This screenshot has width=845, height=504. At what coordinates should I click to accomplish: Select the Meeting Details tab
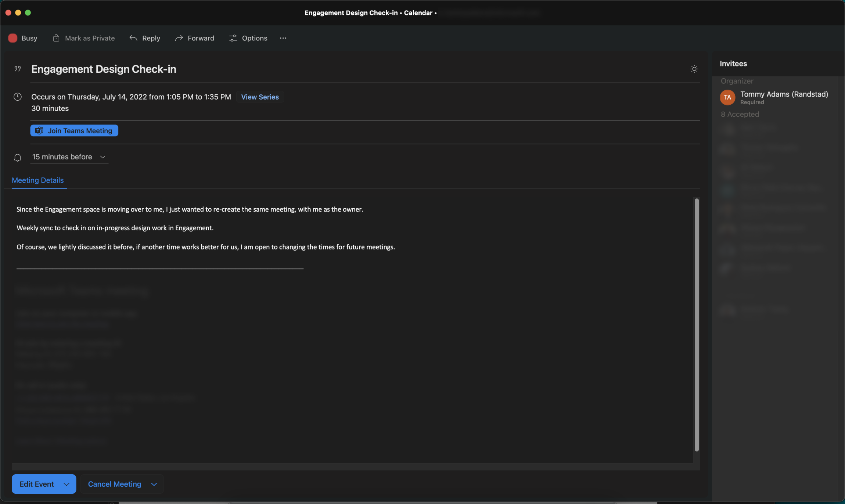(x=38, y=180)
